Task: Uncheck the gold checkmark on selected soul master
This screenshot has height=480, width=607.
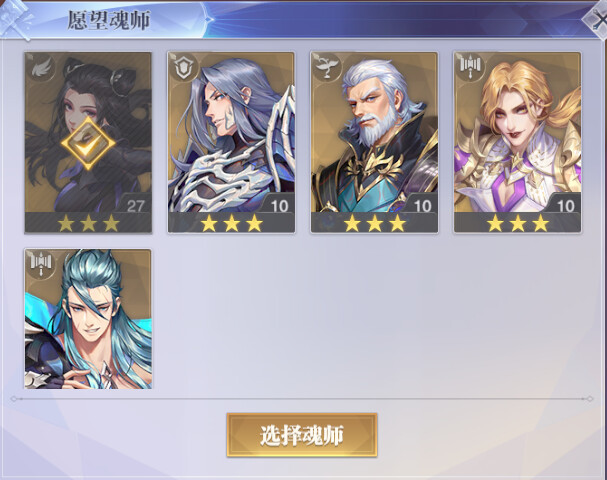Action: (x=88, y=144)
